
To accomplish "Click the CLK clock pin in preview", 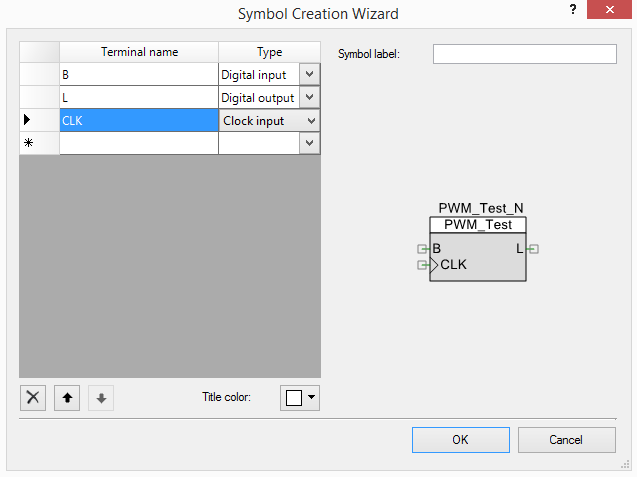I will click(423, 265).
